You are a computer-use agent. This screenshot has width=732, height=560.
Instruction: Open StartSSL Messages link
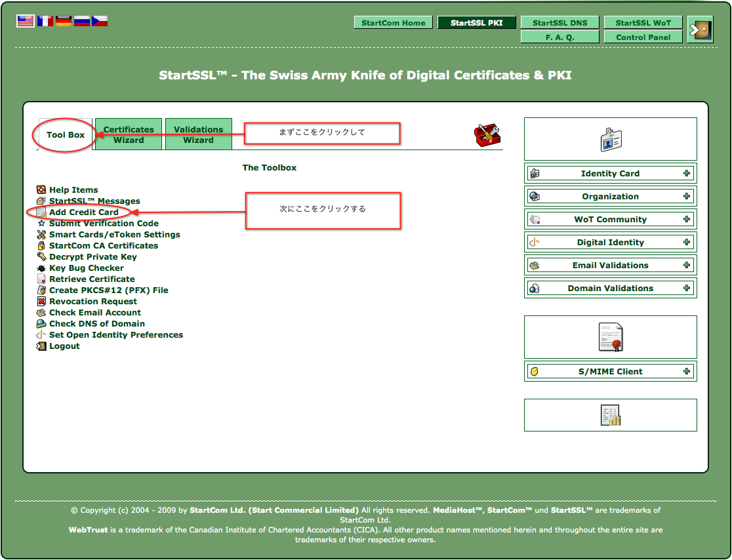(x=94, y=201)
